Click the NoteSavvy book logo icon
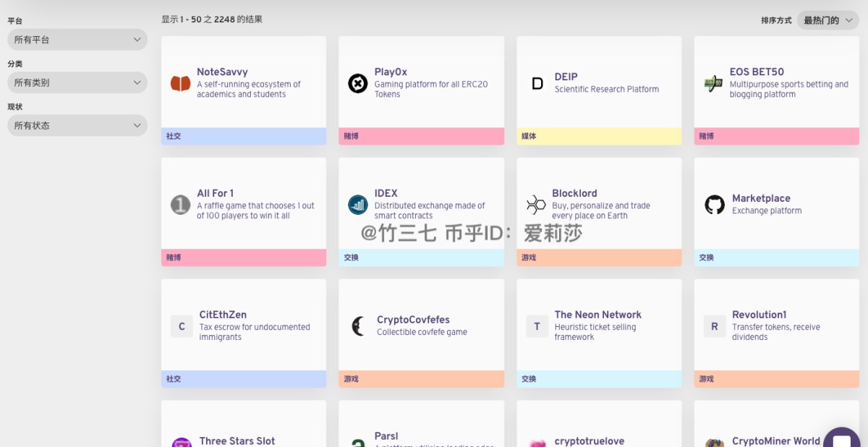Image resolution: width=868 pixels, height=447 pixels. (x=180, y=84)
